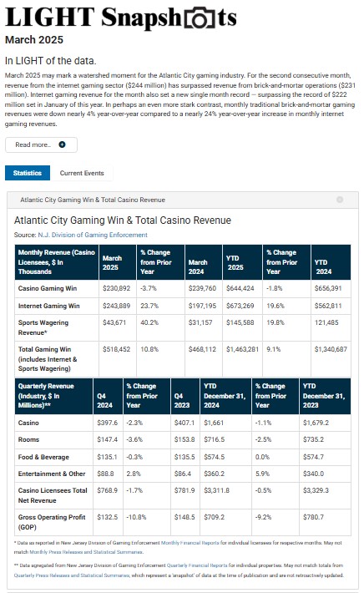Open Monthly Press Releases and Statistical Summaries link

86,552
